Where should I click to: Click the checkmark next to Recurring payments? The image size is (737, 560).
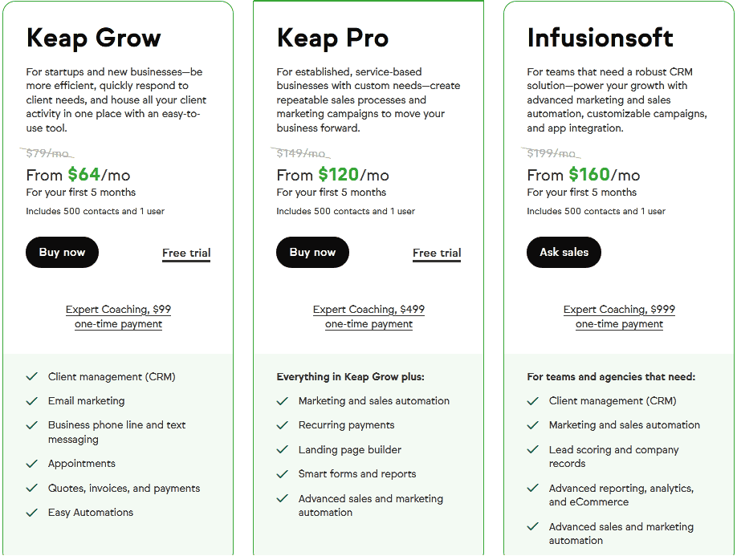pos(282,424)
